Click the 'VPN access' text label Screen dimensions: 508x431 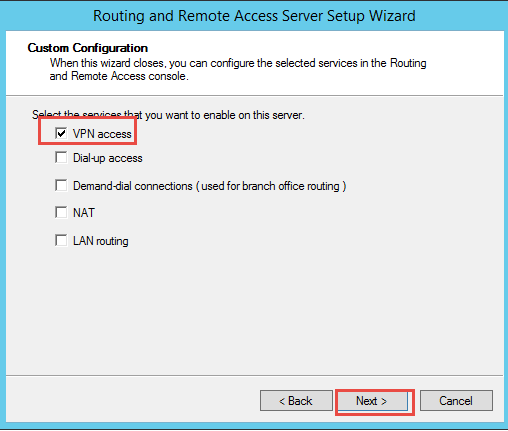[102, 134]
